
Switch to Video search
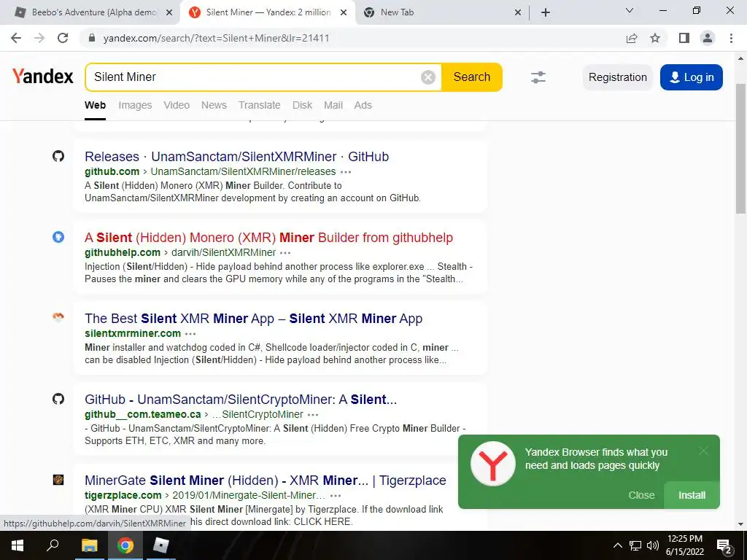[x=177, y=105]
